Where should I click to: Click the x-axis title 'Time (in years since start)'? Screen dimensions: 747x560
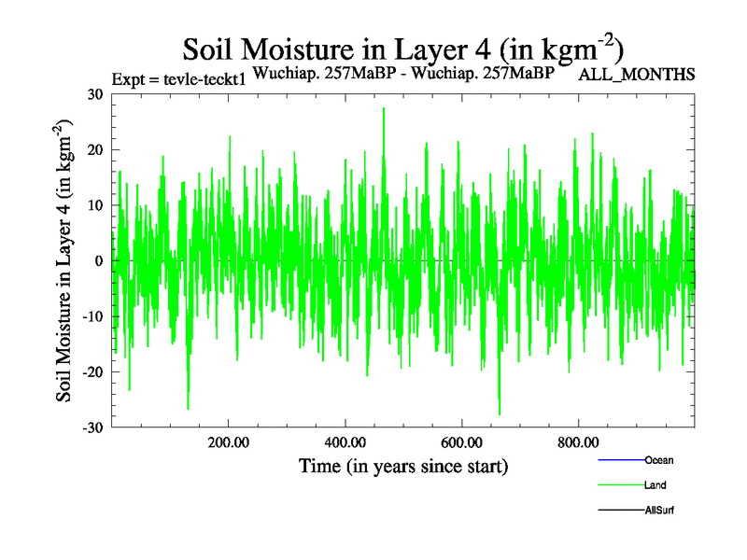pos(402,466)
